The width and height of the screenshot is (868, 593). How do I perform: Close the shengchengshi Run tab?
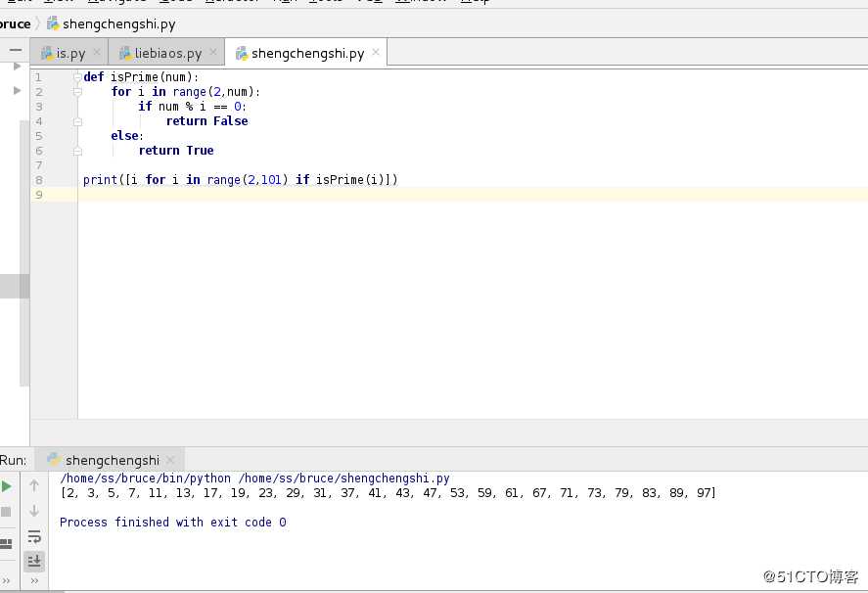pyautogui.click(x=170, y=460)
